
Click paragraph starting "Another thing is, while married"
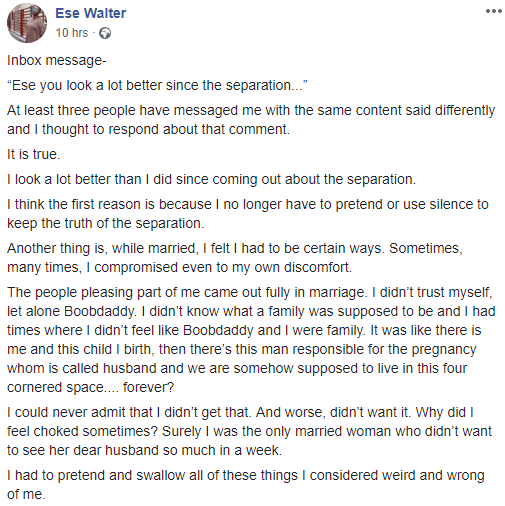click(235, 258)
